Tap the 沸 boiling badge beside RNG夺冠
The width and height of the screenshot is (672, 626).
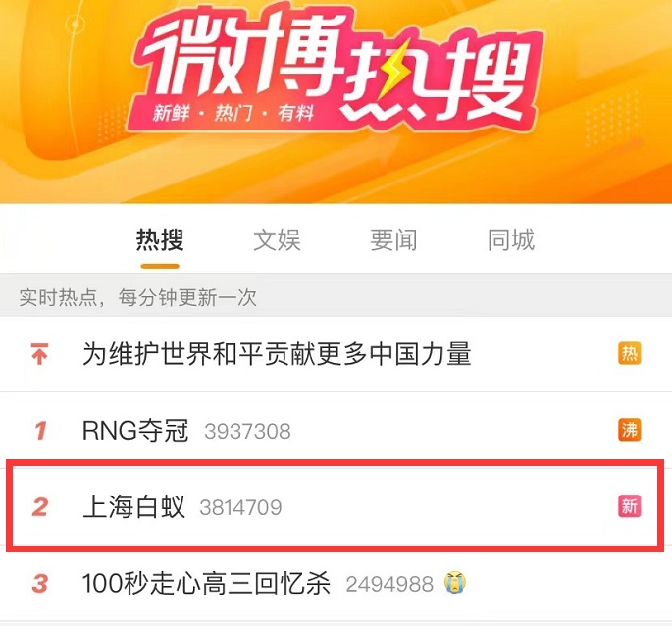[x=629, y=430]
